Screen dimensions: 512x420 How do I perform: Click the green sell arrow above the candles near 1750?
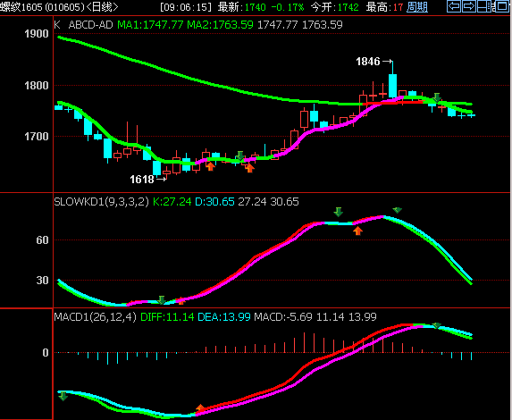pos(437,97)
